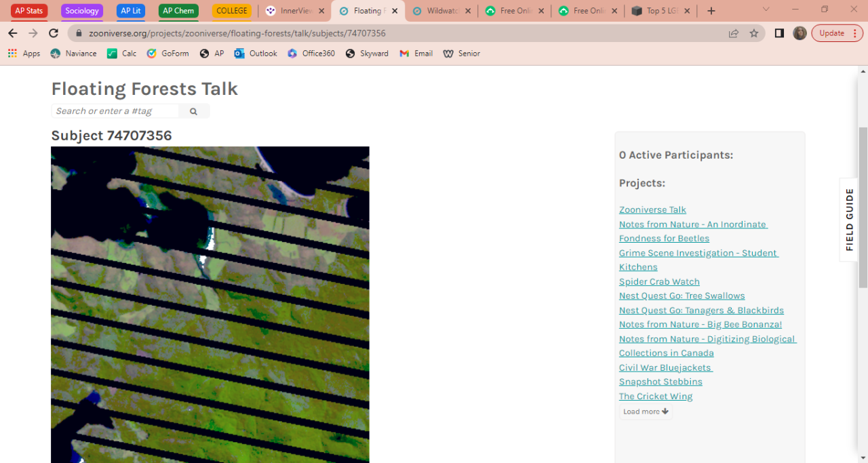Click the Subject 74707356 heading text
This screenshot has height=463, width=868.
(x=112, y=136)
